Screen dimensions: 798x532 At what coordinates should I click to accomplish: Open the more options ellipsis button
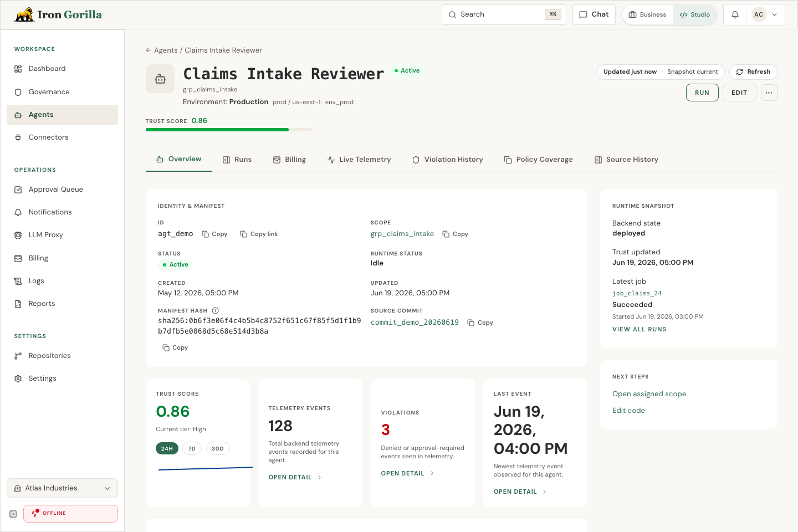(x=769, y=93)
